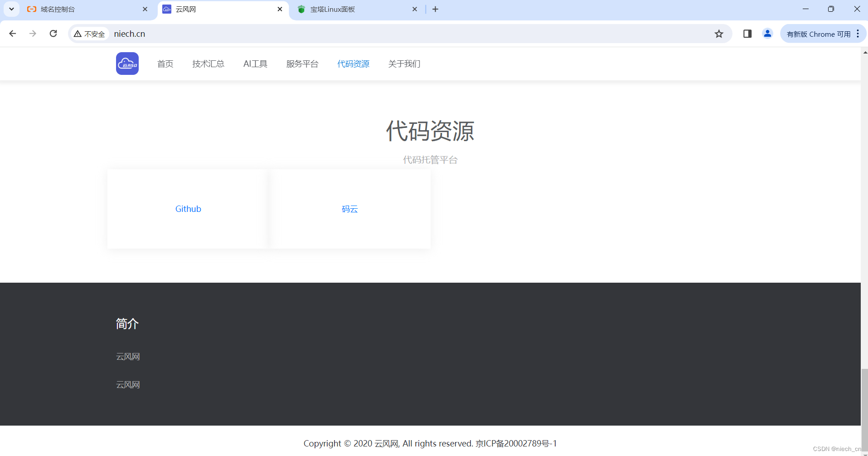Restore down the Chrome window
Image resolution: width=868 pixels, height=456 pixels.
point(831,9)
